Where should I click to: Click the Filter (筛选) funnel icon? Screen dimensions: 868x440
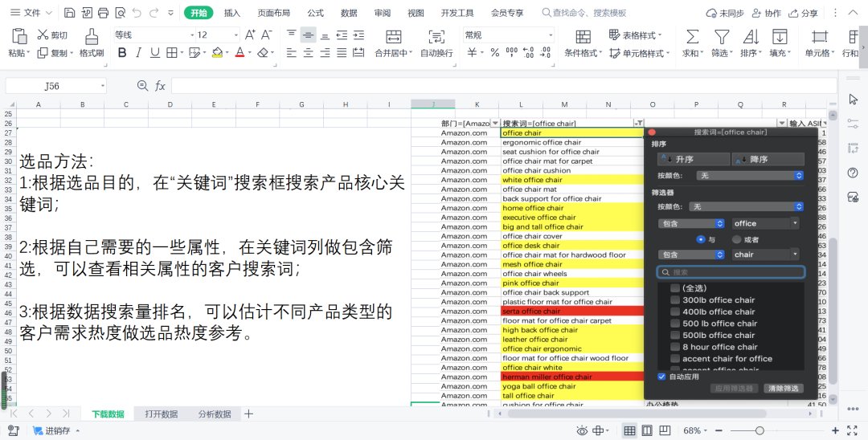click(721, 37)
